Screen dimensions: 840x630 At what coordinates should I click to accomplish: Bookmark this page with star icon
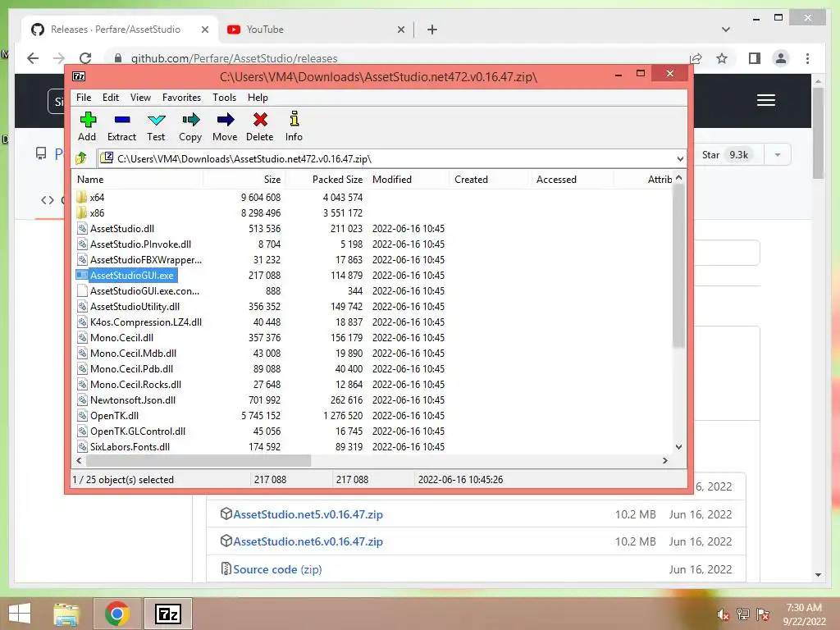click(722, 58)
